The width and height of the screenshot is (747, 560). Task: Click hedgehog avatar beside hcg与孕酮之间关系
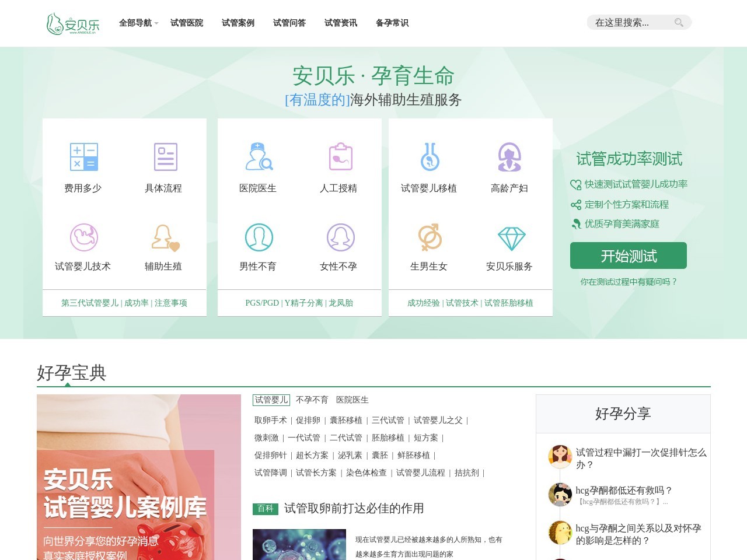click(560, 533)
